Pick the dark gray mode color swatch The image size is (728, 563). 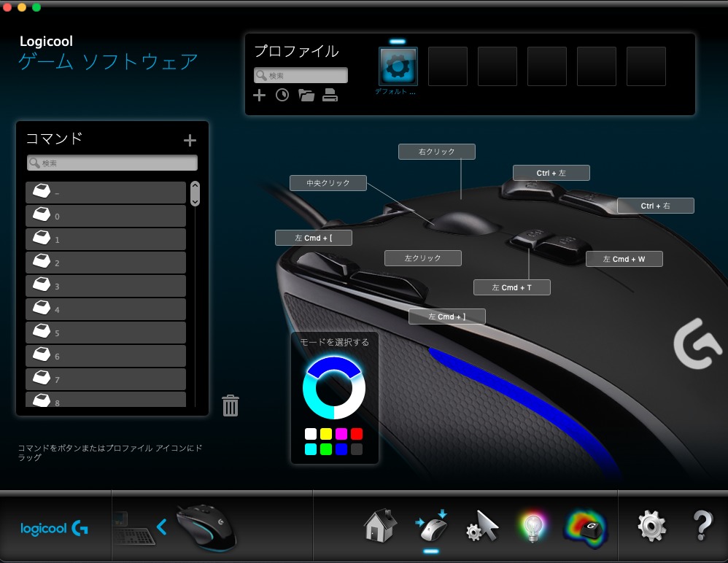[x=357, y=449]
